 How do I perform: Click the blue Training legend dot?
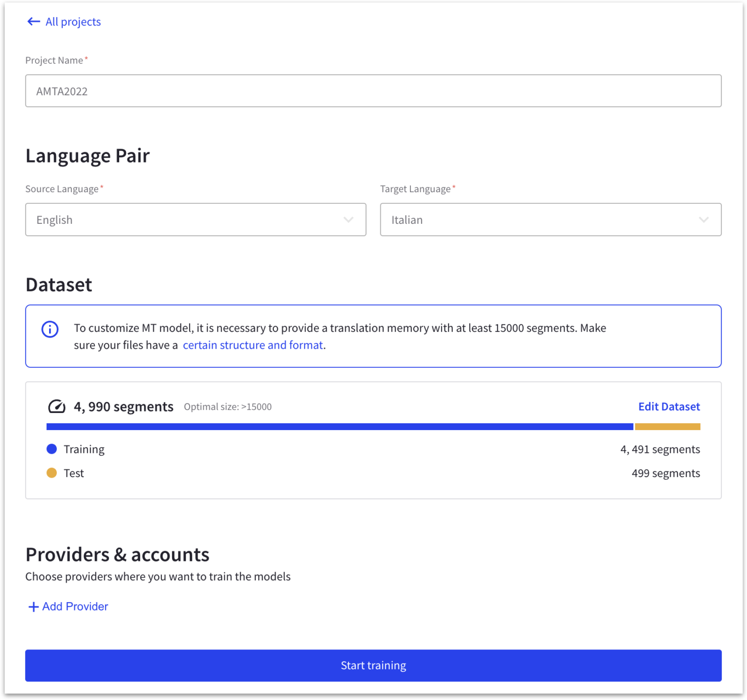point(52,449)
